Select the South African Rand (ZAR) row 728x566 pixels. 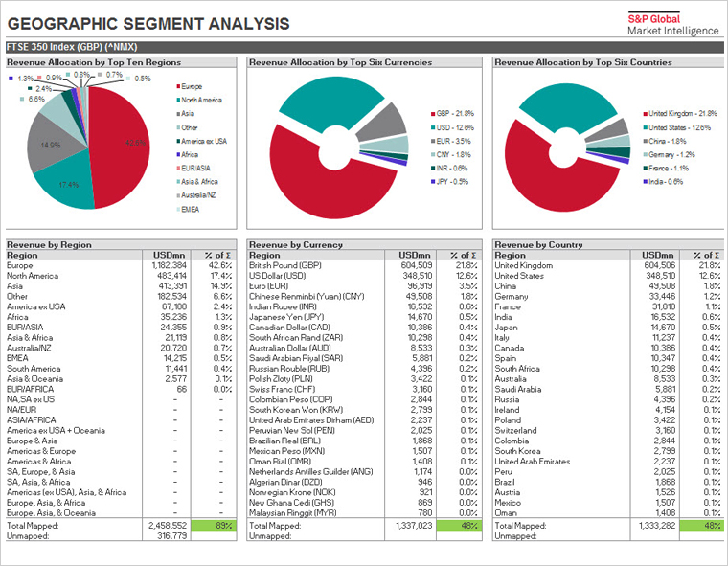tap(364, 337)
